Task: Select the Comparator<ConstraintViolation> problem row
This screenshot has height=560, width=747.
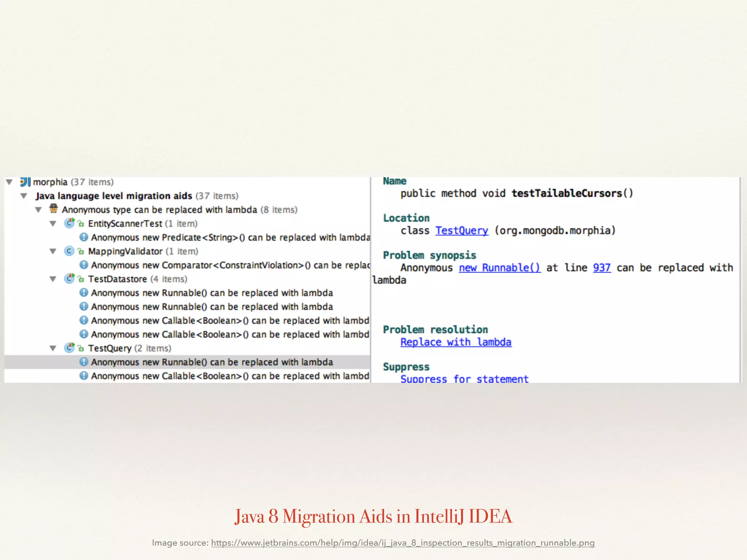Action: 187,265
